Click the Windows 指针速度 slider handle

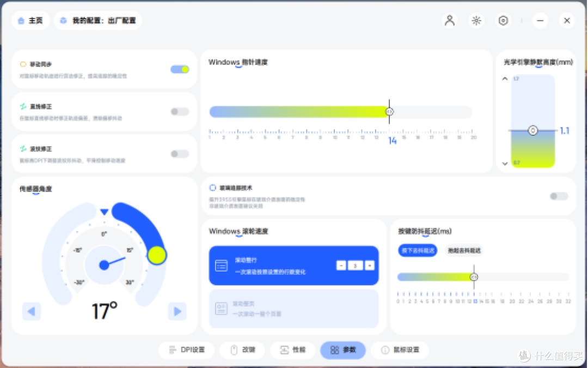pos(389,112)
